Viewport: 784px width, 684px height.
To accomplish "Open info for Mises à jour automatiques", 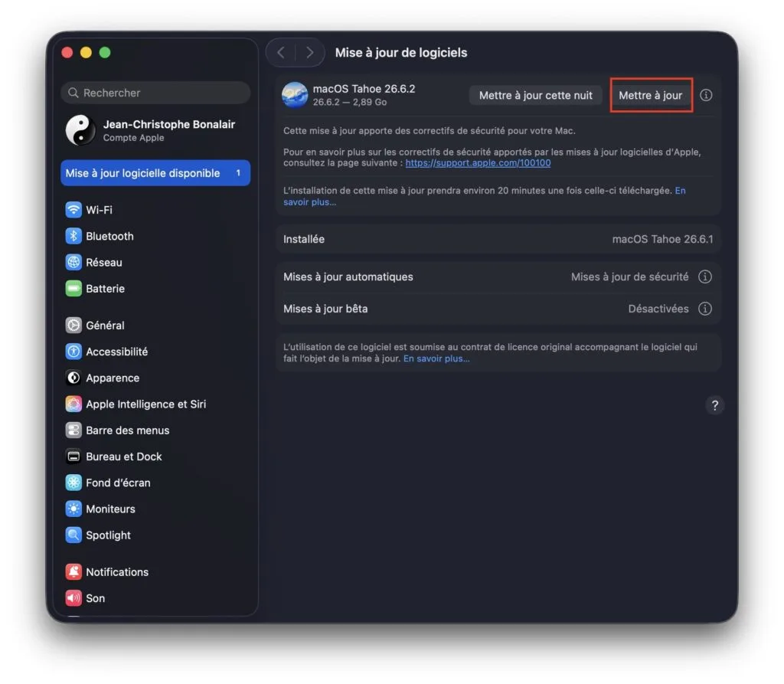I will [705, 277].
